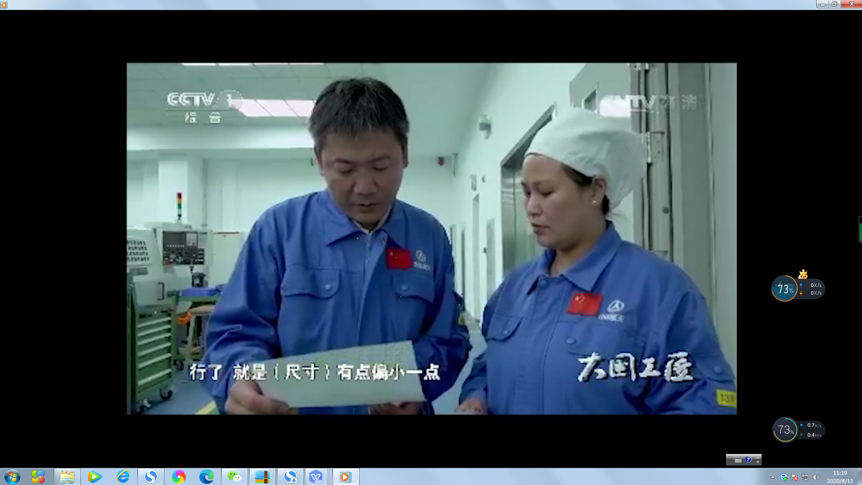The image size is (862, 485).
Task: Click the lower 73% floating monitor widget
Action: pyautogui.click(x=785, y=430)
